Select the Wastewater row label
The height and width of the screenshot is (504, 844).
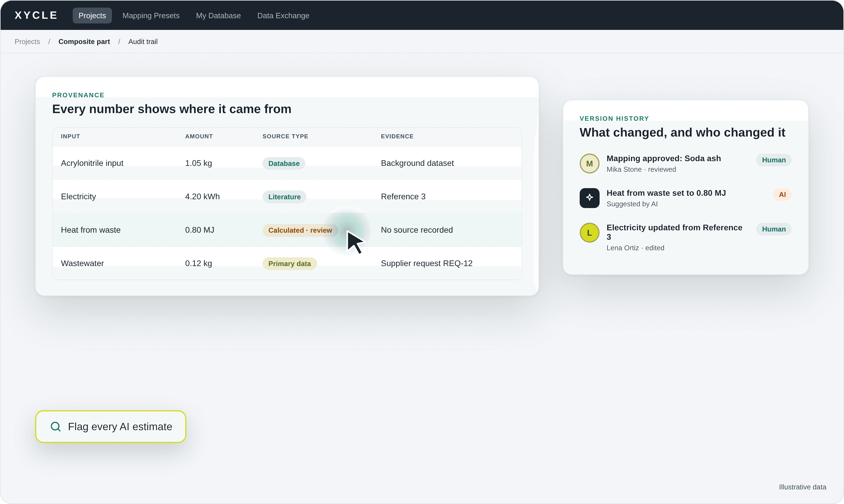tap(82, 263)
